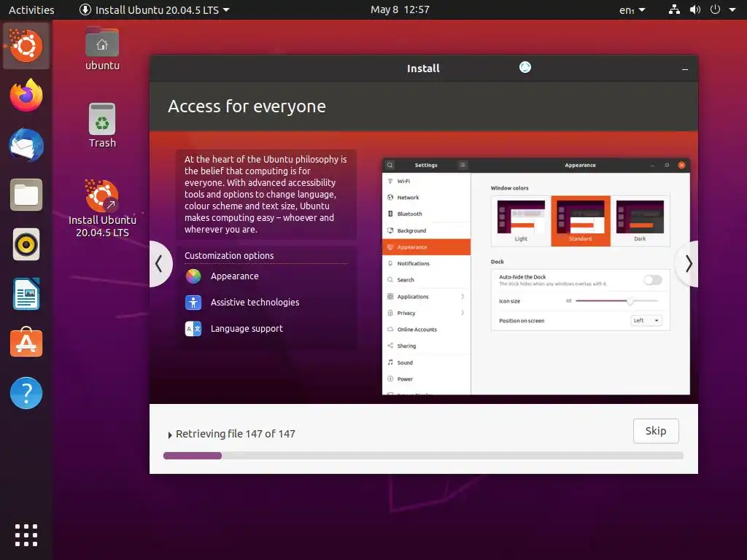
Task: Click the Assistive technologies accessibility icon
Action: click(x=193, y=303)
